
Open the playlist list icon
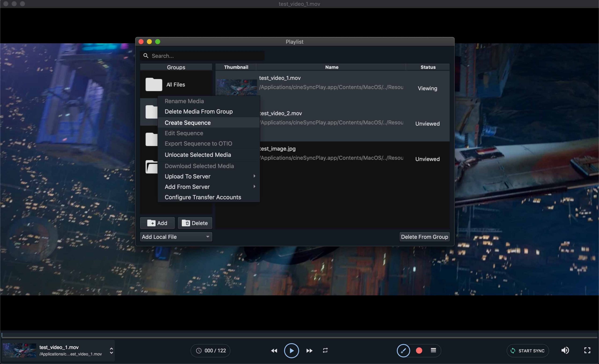(433, 350)
